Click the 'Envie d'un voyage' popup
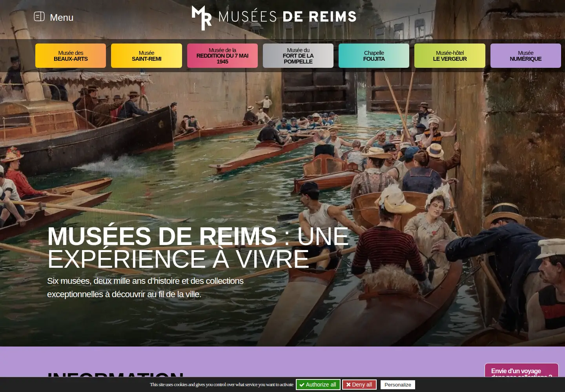 pos(521,370)
